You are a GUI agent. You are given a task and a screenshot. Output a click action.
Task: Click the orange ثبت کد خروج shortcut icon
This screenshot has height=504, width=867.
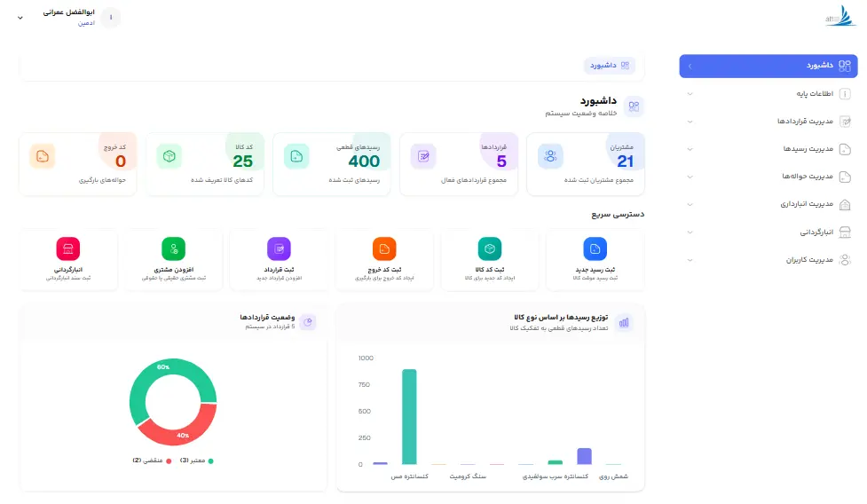coord(384,248)
